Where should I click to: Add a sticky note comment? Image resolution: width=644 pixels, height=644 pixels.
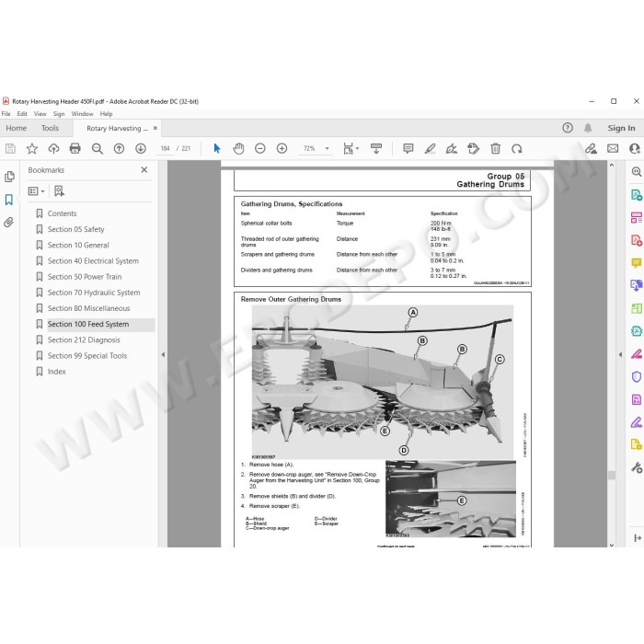click(408, 149)
